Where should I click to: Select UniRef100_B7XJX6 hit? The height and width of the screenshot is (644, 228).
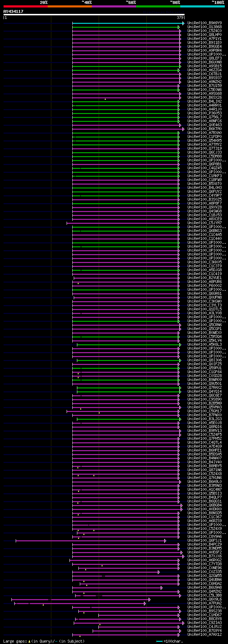coord(205,556)
